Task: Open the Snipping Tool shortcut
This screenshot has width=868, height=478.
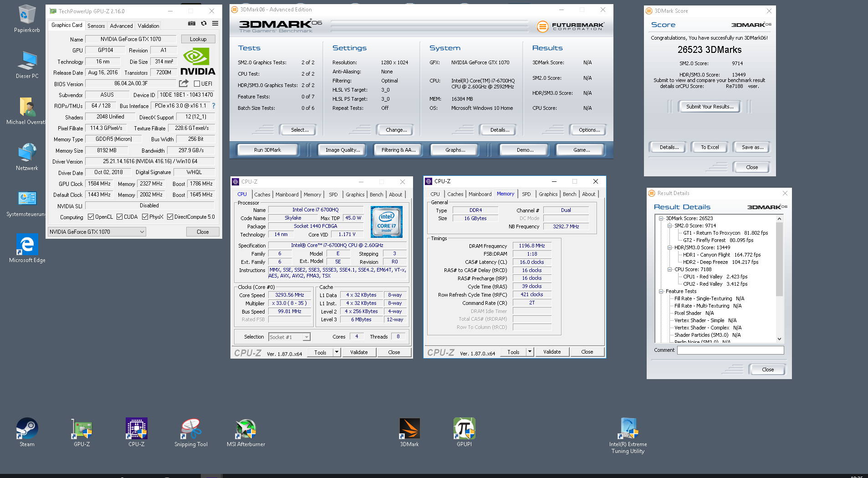Action: pos(191,432)
